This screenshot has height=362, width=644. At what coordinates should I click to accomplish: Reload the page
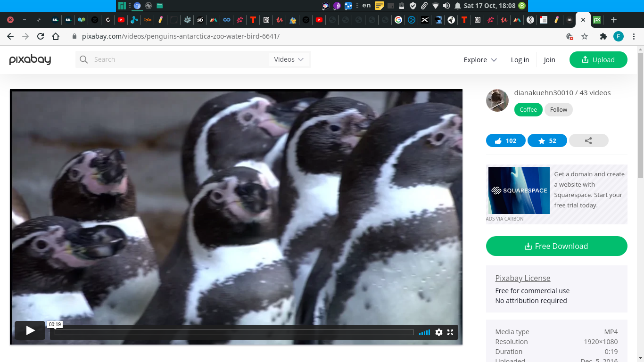[41, 36]
